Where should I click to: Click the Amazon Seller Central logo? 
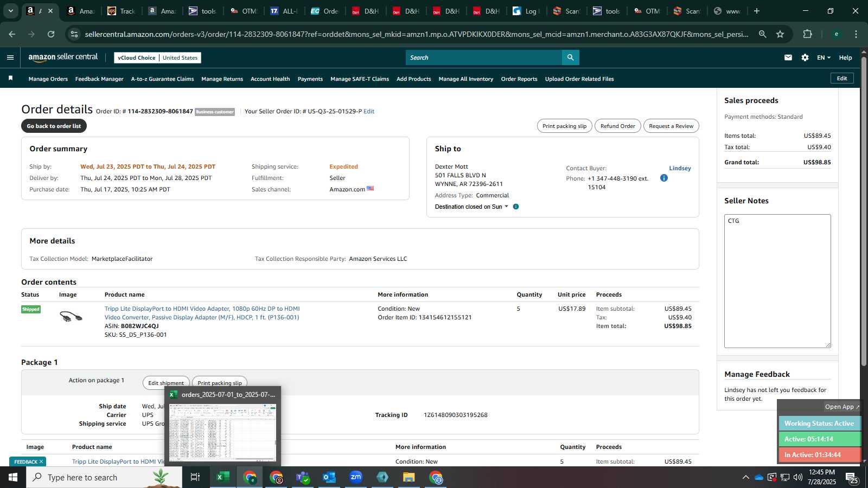(x=63, y=57)
